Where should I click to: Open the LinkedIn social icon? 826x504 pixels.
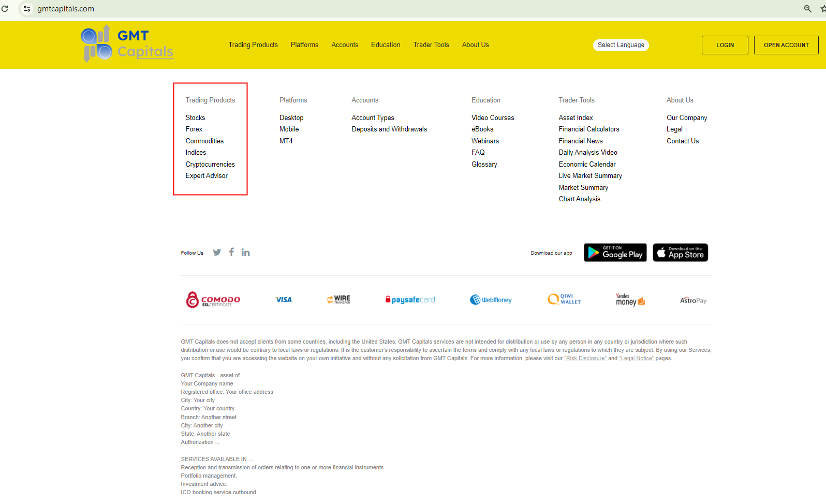[245, 253]
